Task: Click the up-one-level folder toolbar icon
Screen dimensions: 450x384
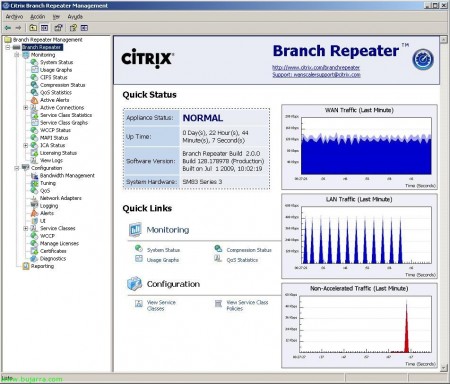Action: tap(33, 28)
